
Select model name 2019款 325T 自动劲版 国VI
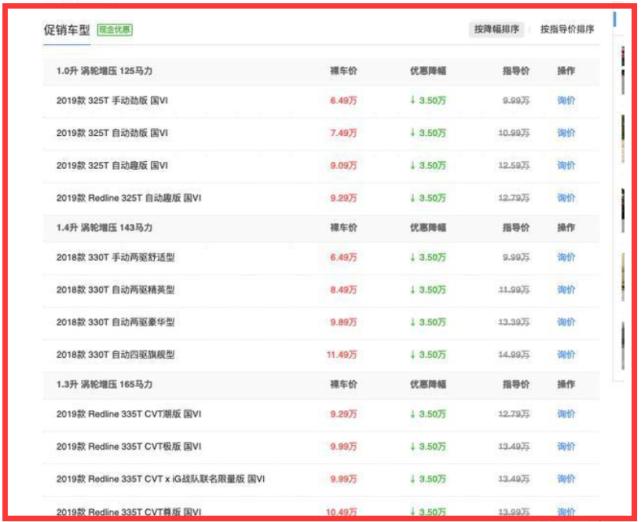(112, 133)
